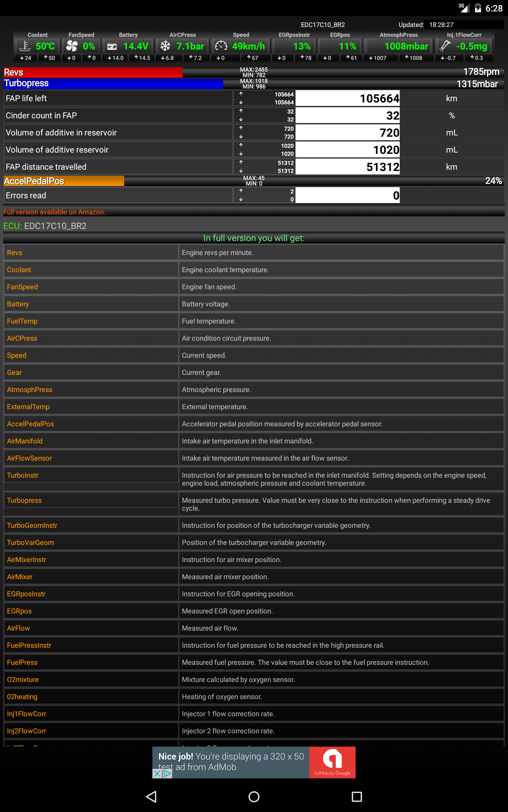Select the AccelPedalPos orange bar
This screenshot has width=508, height=812.
coord(64,181)
